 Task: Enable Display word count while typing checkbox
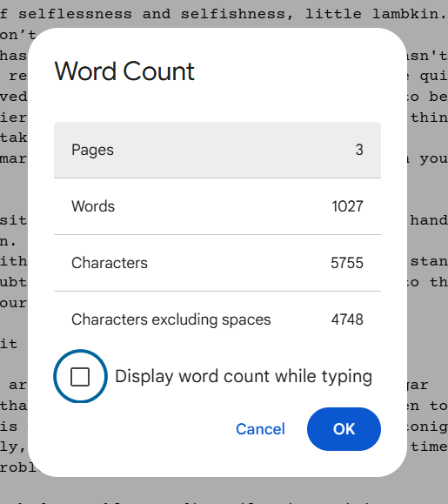80,376
